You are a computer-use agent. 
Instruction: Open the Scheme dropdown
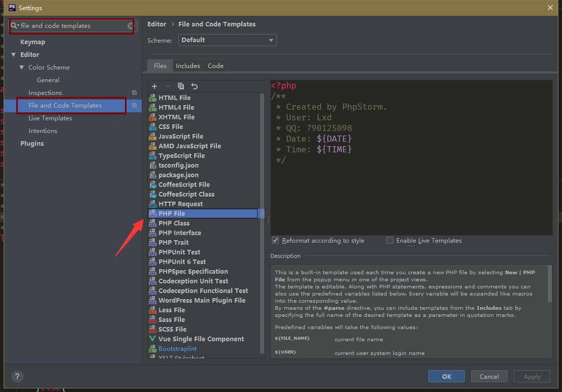pyautogui.click(x=227, y=40)
